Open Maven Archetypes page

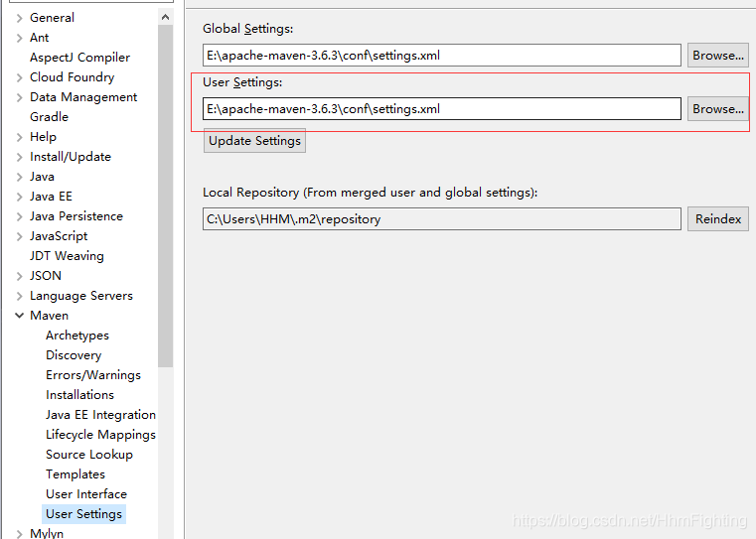77,336
